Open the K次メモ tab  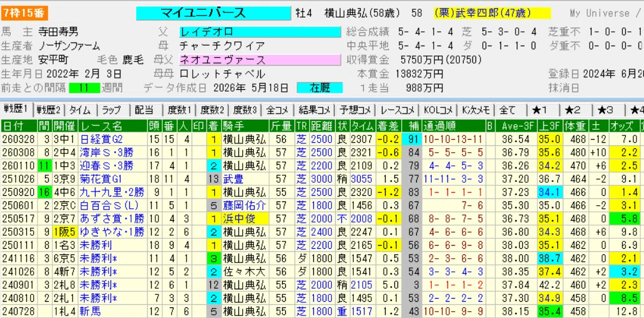click(476, 110)
